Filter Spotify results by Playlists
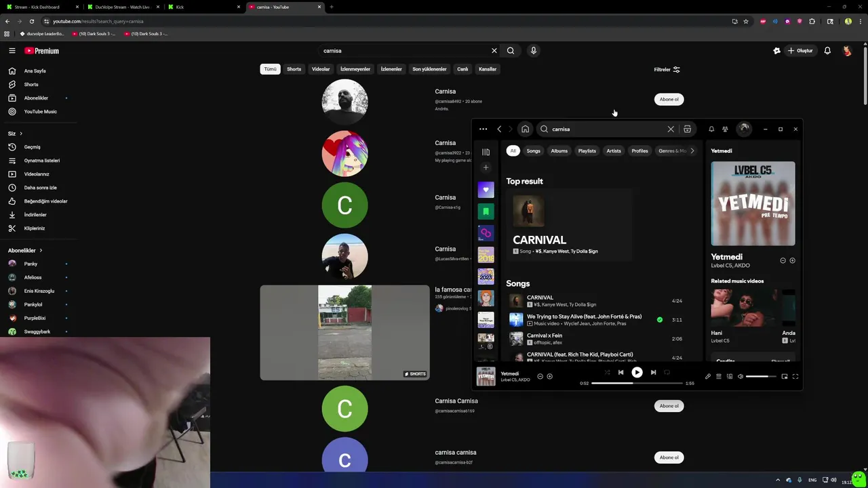This screenshot has width=868, height=488. (587, 150)
